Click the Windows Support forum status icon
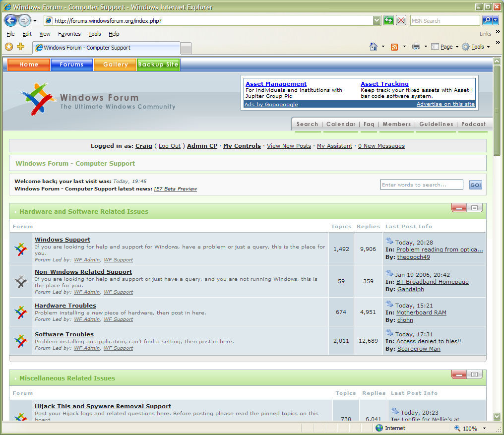This screenshot has width=504, height=435. coord(21,249)
